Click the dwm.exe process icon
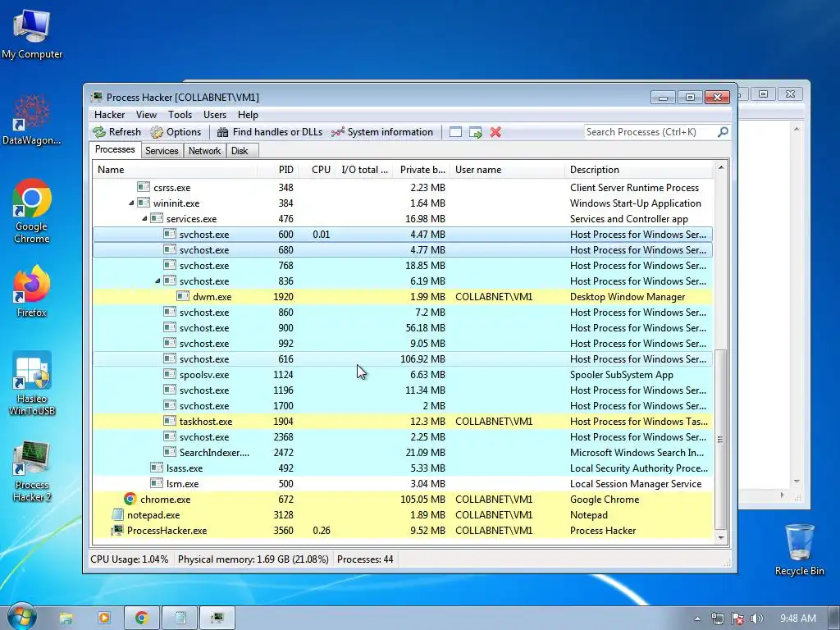The image size is (840, 630). coord(183,296)
